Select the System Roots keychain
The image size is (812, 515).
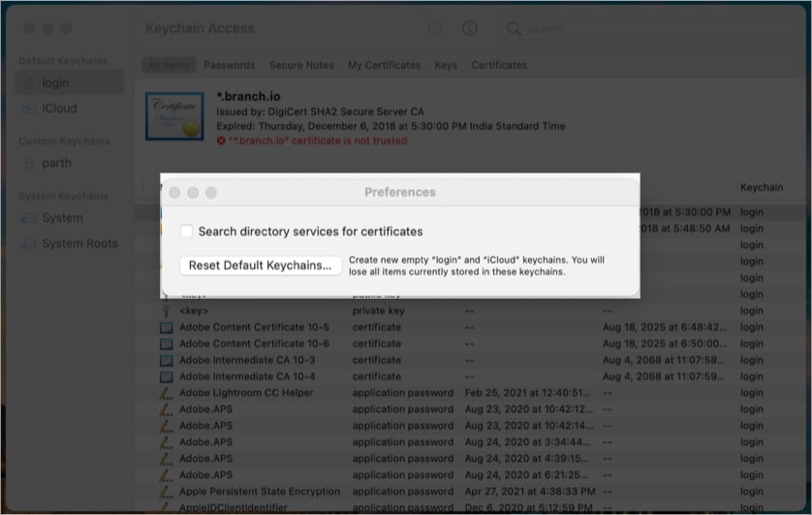70,243
